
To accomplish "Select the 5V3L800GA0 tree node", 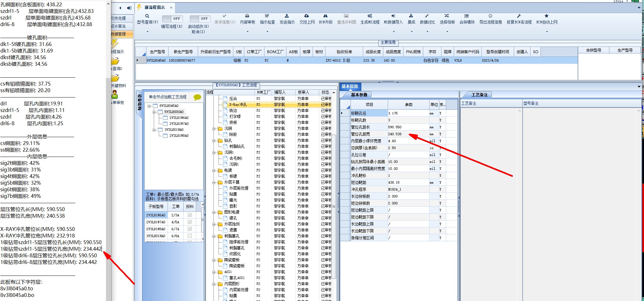I will point(174,112).
